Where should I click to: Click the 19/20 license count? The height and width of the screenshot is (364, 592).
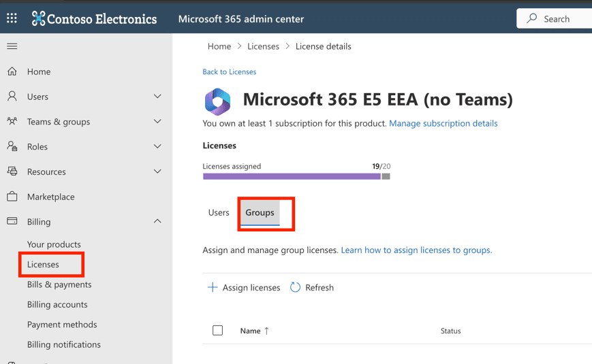click(381, 166)
